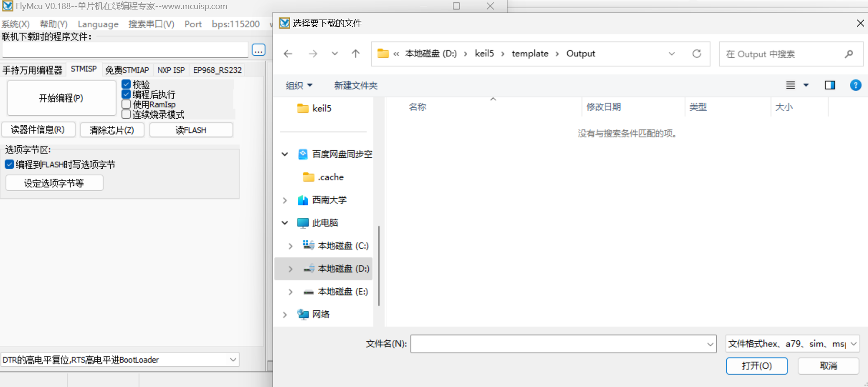The image size is (868, 387).
Task: Open the DTR/RTS reset mode dropdown
Action: coord(233,360)
